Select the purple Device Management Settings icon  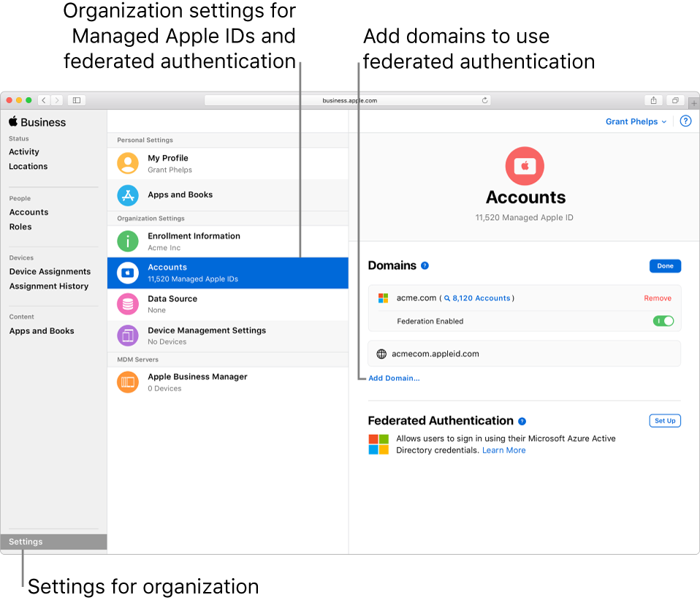pyautogui.click(x=128, y=336)
